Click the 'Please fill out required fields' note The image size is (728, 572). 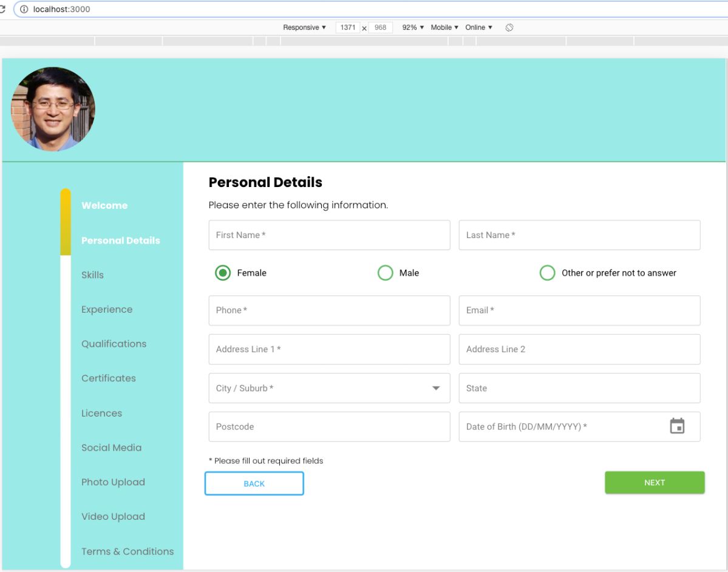[266, 460]
